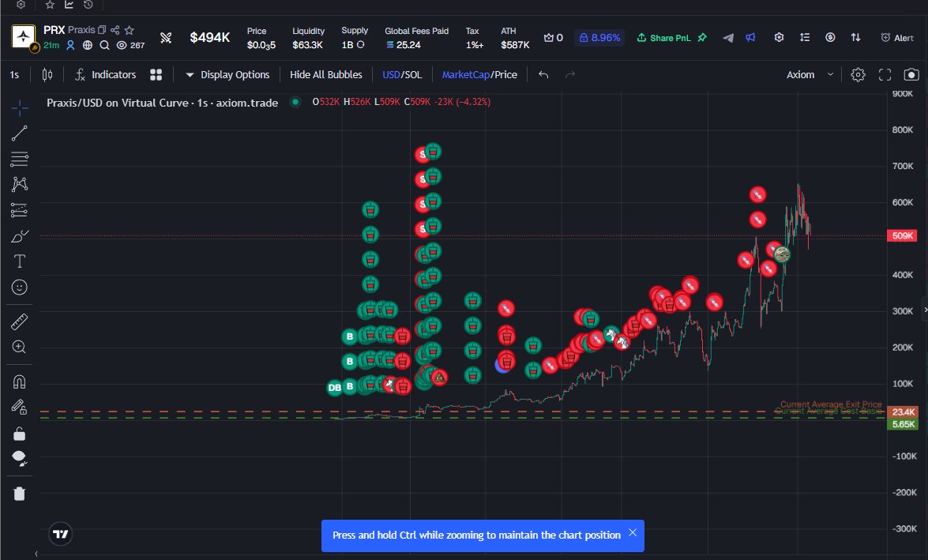Refresh supply with the circular arrow
The image size is (928, 560).
click(360, 45)
